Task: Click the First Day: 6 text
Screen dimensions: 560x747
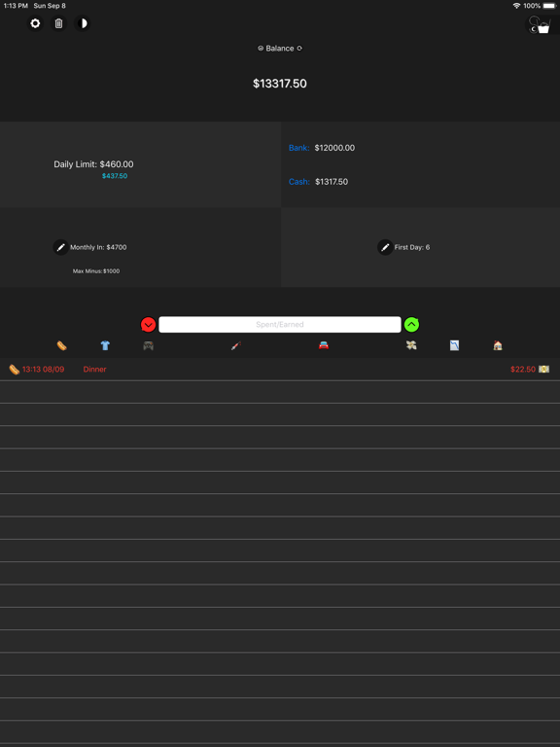Action: pos(412,247)
